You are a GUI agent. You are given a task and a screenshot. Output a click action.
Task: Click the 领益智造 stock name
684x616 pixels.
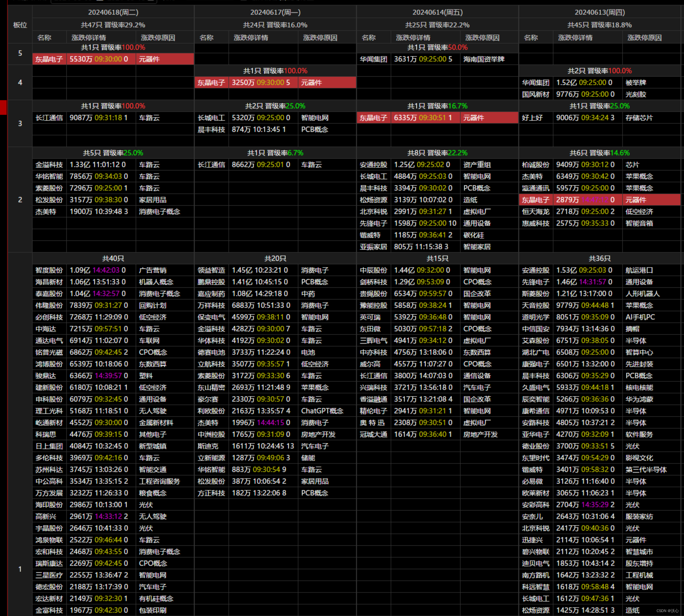211,270
